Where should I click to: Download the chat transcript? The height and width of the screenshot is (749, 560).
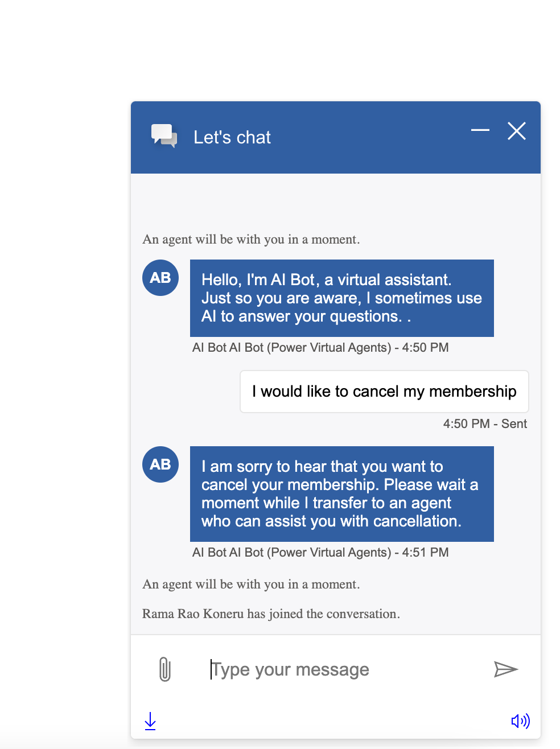point(150,721)
